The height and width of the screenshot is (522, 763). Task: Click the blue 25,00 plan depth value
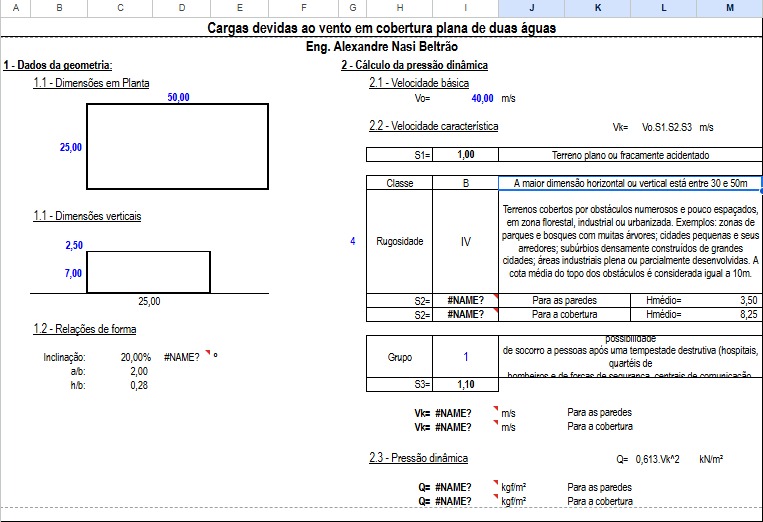[x=71, y=147]
